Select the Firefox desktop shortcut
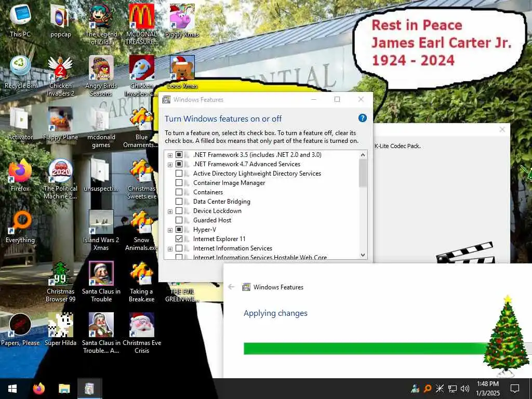 coord(20,176)
